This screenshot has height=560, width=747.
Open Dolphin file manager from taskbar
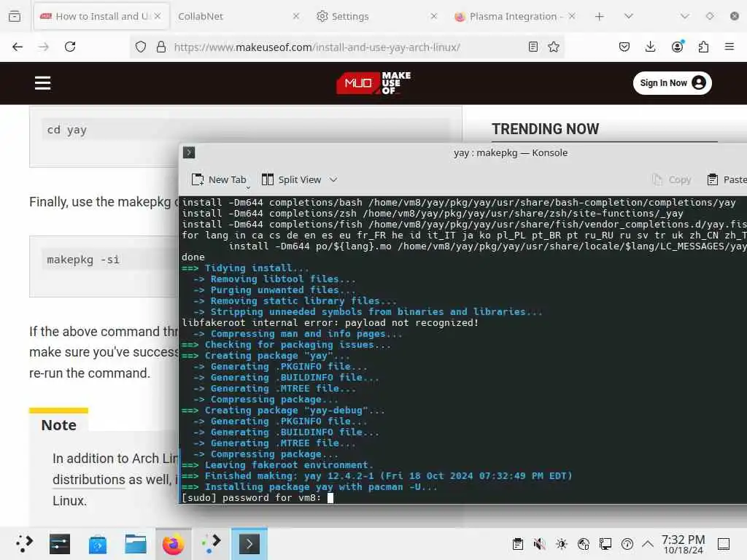tap(135, 544)
